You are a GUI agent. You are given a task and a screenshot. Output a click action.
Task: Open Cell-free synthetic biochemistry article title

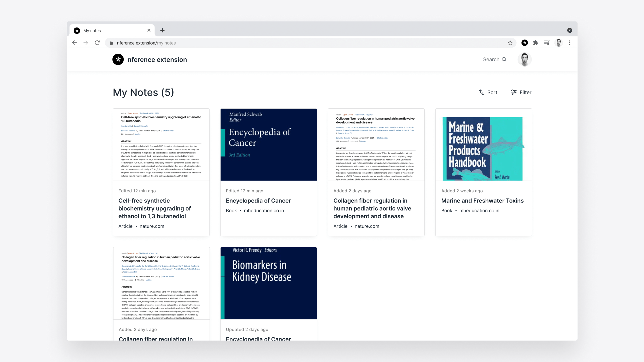[x=155, y=208]
